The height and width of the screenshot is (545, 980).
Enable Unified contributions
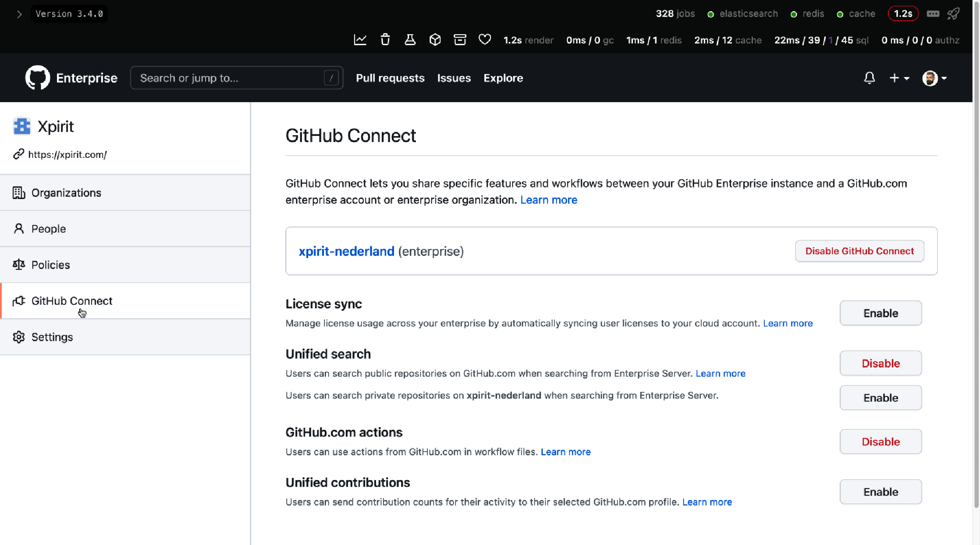tap(881, 492)
